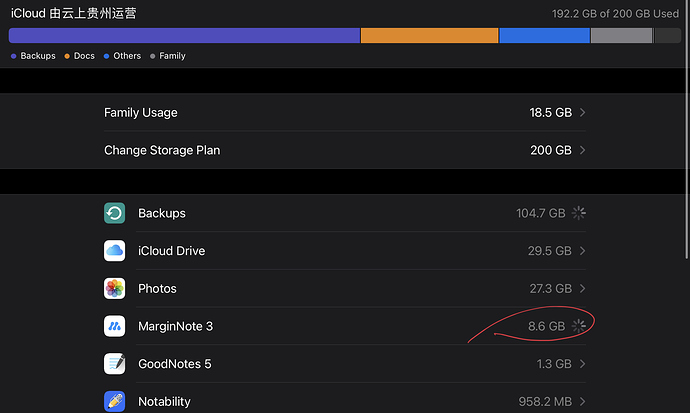Open the MarginNote 3 storage entry
The width and height of the screenshot is (690, 413).
click(x=345, y=326)
